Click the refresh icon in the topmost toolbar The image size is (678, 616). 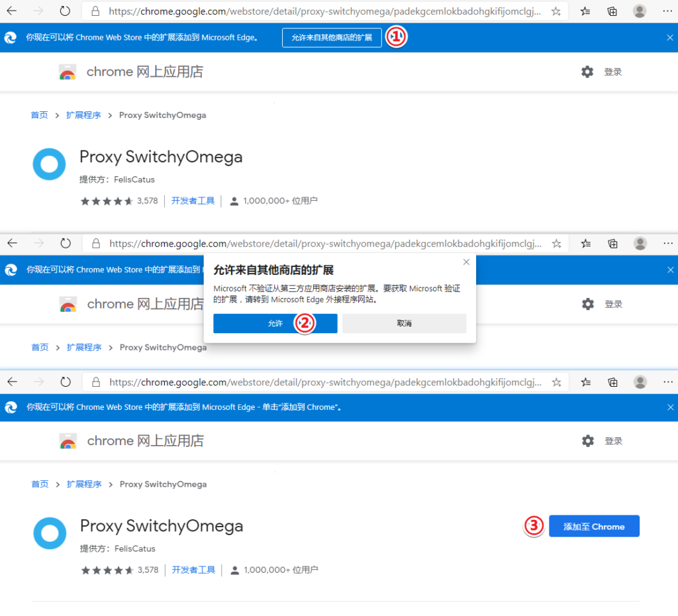coord(65,11)
